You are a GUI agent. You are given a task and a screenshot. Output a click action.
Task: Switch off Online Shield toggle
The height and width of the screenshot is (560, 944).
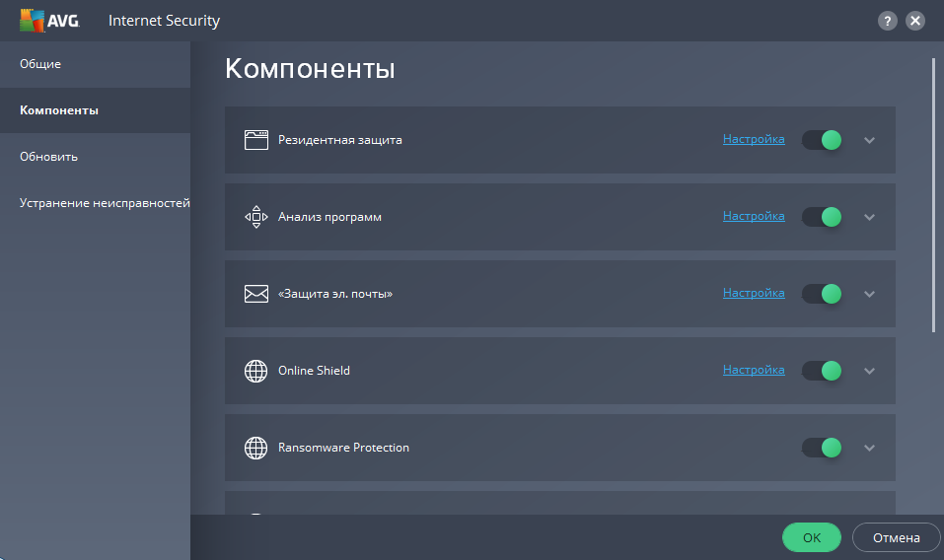click(x=822, y=371)
